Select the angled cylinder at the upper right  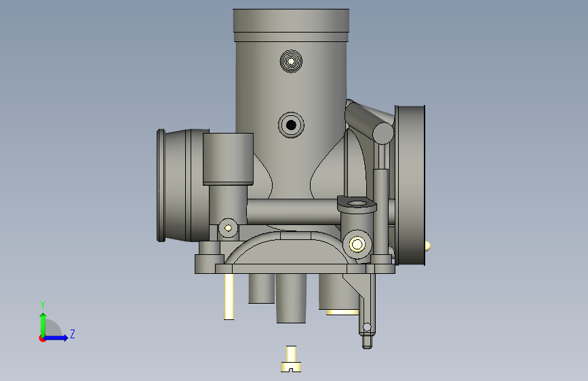[370, 121]
